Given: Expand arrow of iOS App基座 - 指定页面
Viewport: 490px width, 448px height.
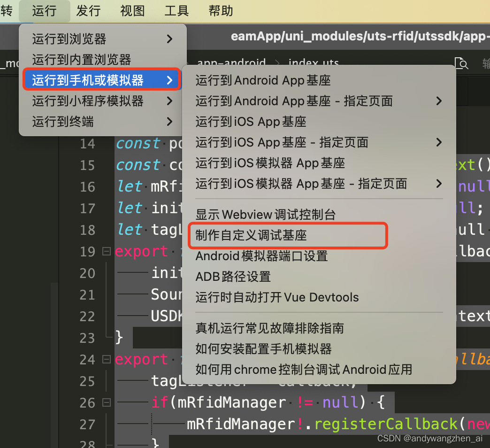Looking at the screenshot, I should tap(439, 142).
